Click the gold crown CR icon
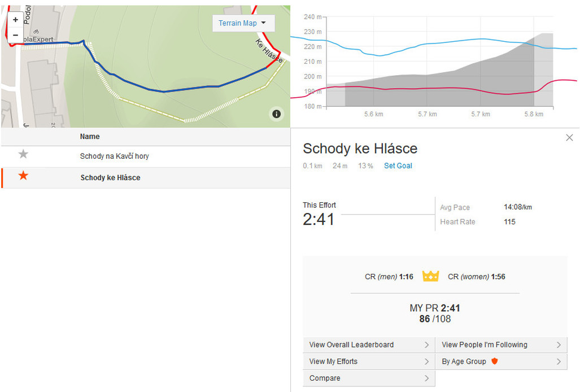This screenshot has width=580, height=392. [x=430, y=276]
